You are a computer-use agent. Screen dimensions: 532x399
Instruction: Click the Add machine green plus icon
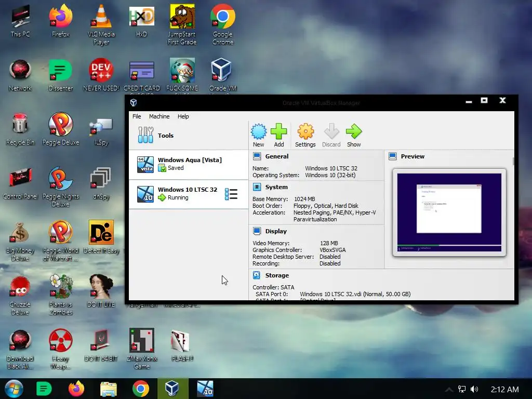tap(279, 135)
